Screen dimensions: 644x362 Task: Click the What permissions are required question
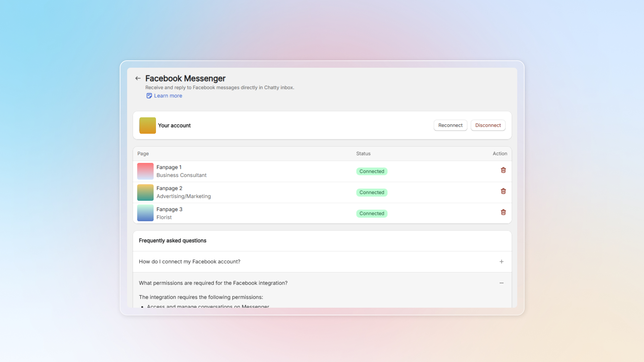(213, 283)
